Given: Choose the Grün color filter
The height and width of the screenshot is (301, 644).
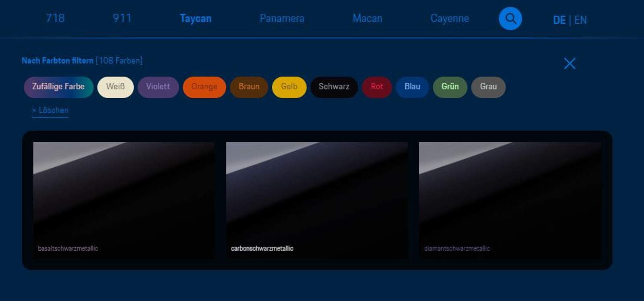Looking at the screenshot, I should point(450,87).
